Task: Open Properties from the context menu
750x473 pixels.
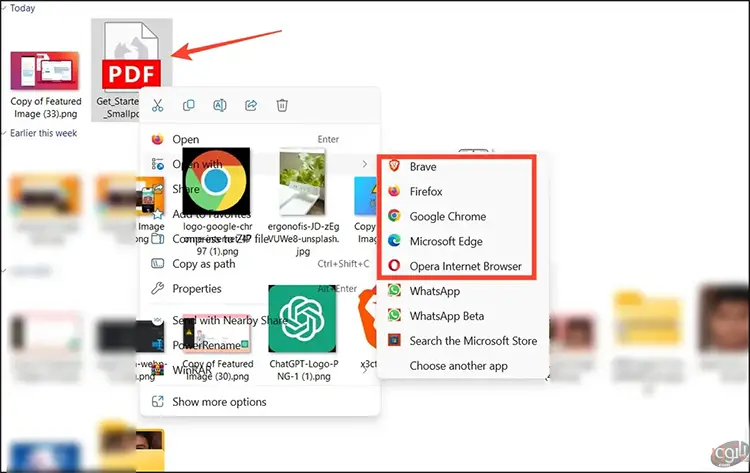Action: [196, 288]
